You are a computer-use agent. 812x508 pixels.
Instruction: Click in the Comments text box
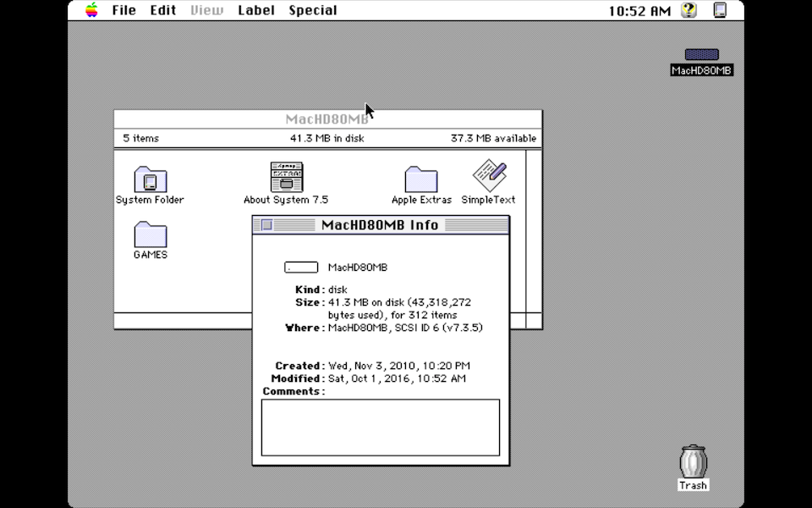(x=381, y=428)
